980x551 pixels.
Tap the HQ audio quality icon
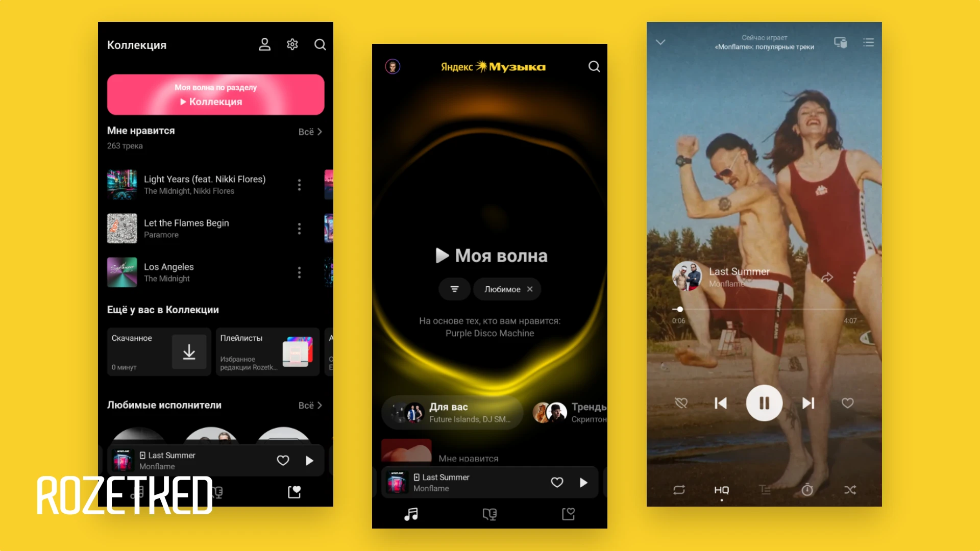coord(722,490)
